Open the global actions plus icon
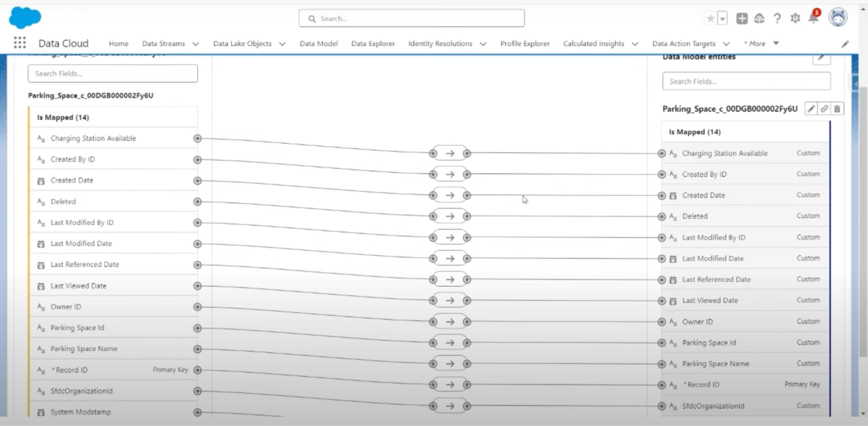Viewport: 868px width, 426px height. tap(742, 18)
